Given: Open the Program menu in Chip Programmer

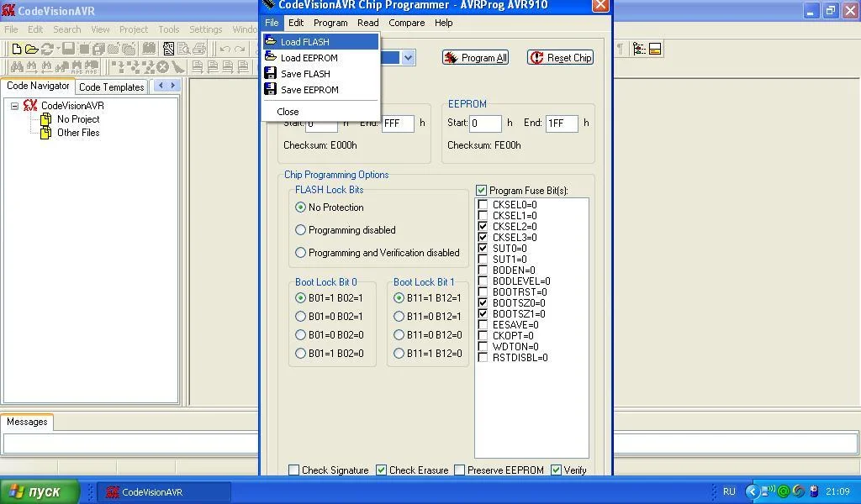Looking at the screenshot, I should 330,23.
